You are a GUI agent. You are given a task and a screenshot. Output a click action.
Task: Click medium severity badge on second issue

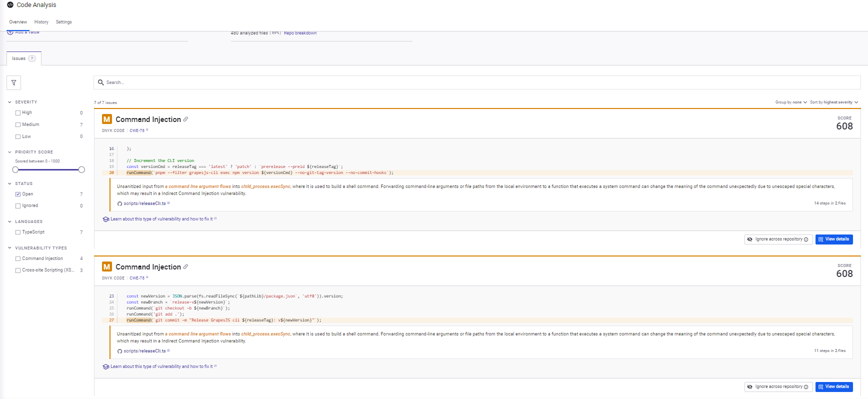pyautogui.click(x=106, y=266)
